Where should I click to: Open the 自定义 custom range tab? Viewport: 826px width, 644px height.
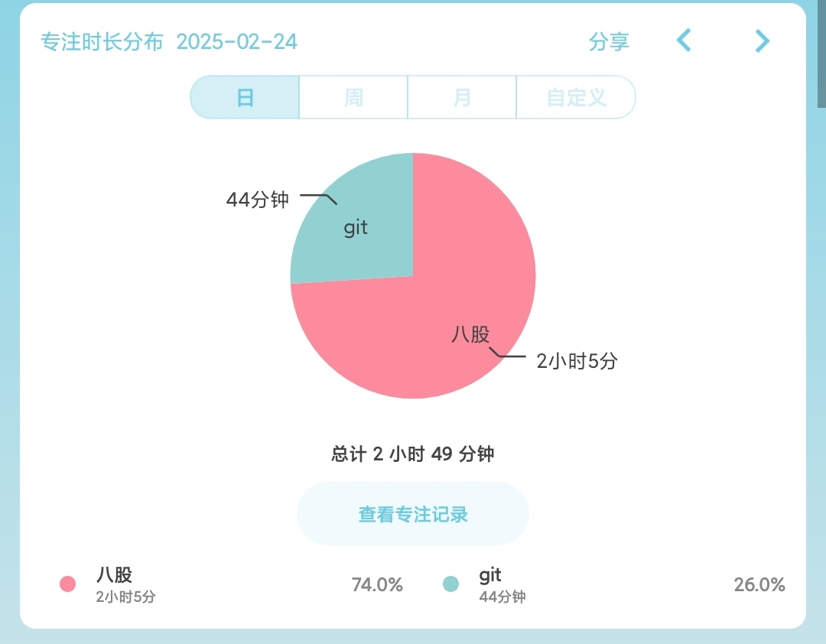pos(576,97)
